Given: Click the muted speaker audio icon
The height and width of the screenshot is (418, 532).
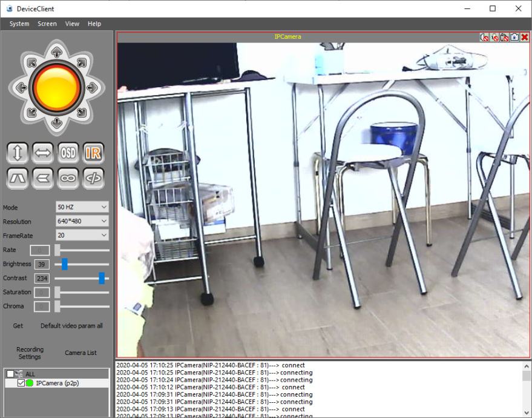Looking at the screenshot, I should click(484, 37).
